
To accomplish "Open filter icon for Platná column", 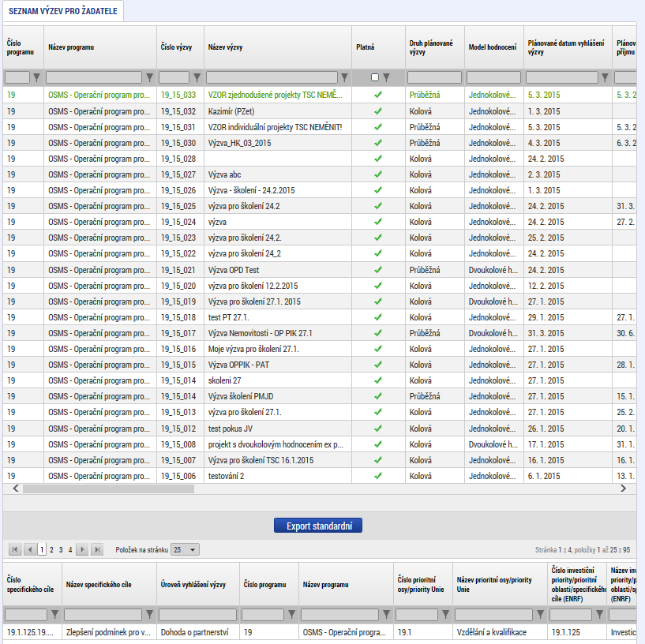I will click(x=386, y=77).
